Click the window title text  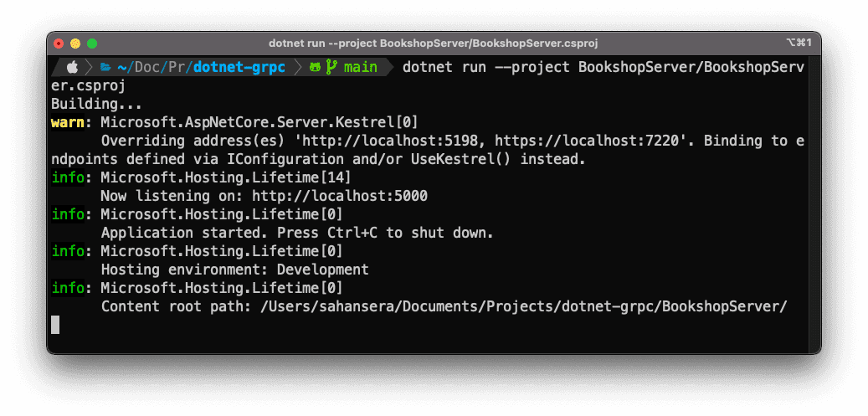coord(434,44)
